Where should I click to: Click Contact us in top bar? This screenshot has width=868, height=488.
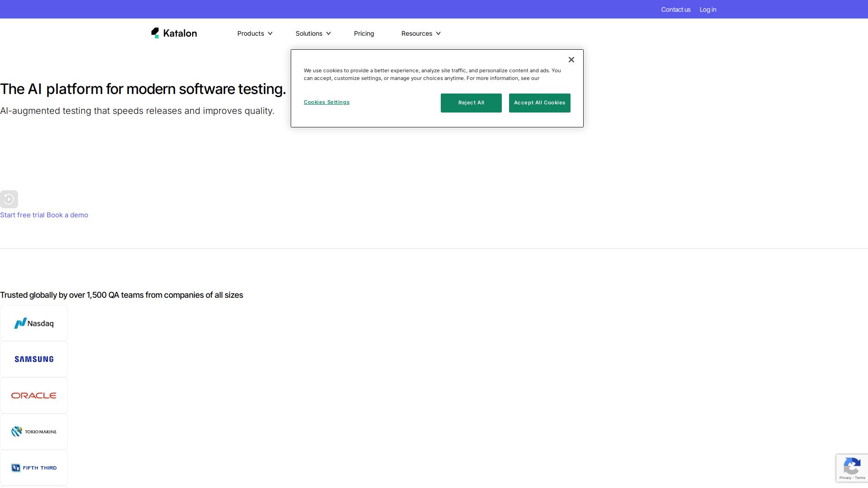[675, 9]
